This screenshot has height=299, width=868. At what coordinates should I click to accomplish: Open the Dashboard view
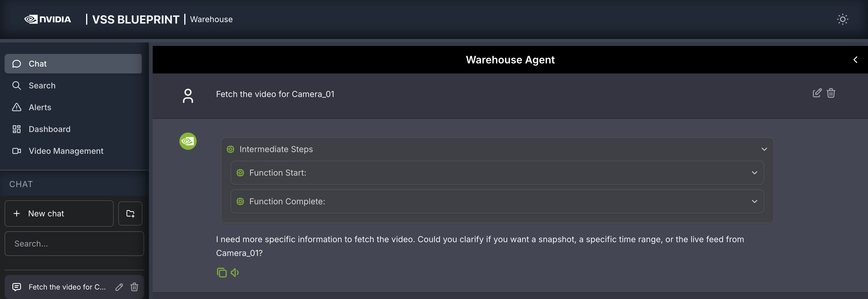coord(49,129)
